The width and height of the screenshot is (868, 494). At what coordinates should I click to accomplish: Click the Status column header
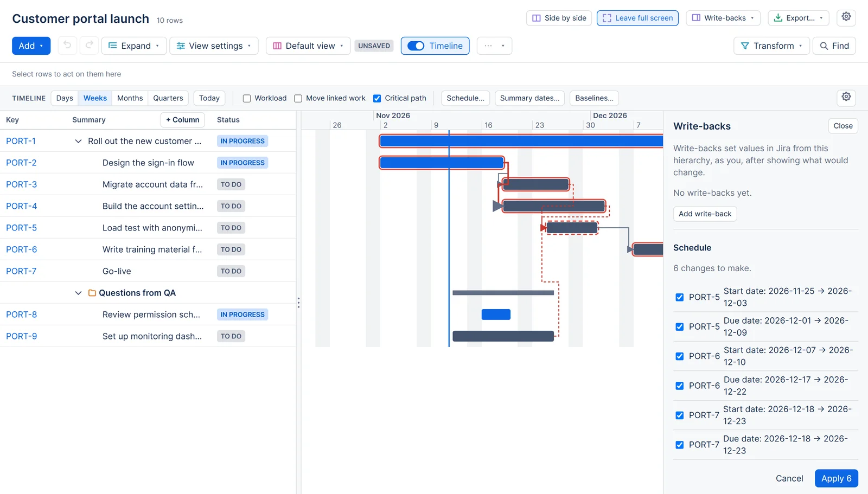pyautogui.click(x=228, y=120)
